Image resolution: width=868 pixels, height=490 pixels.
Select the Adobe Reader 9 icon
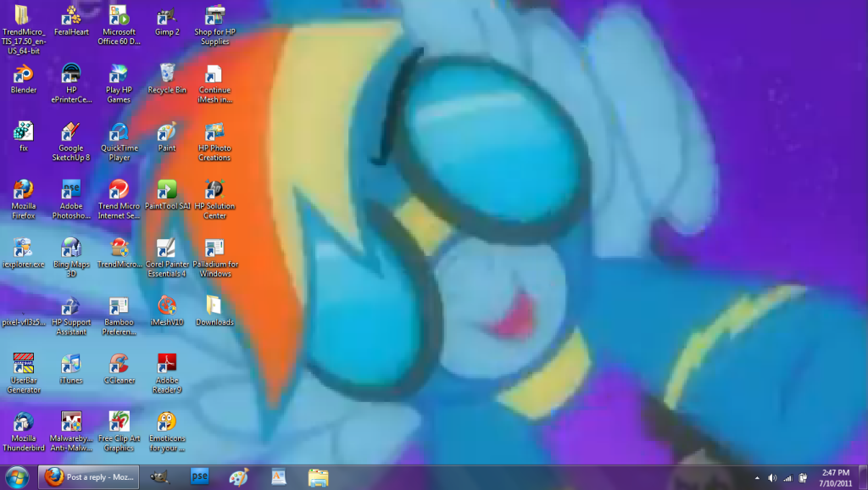167,374
